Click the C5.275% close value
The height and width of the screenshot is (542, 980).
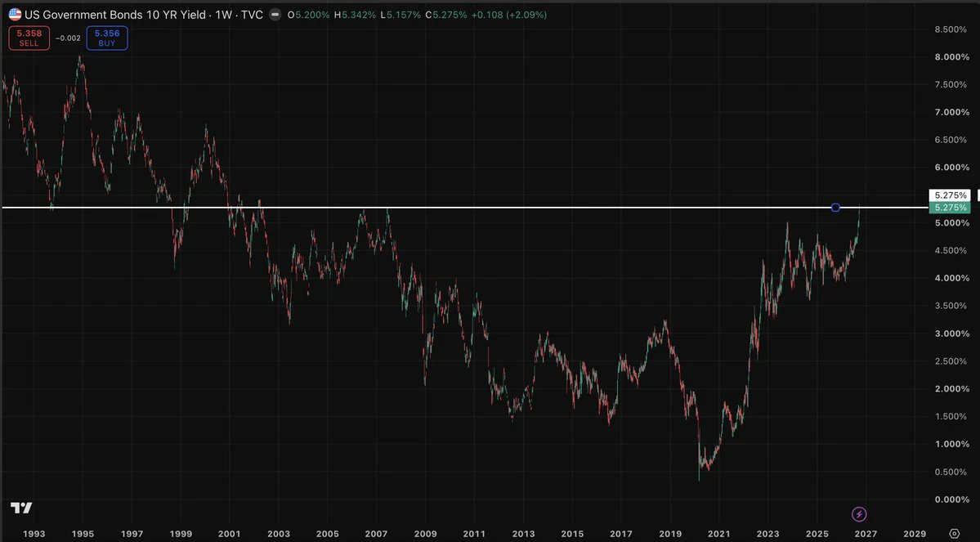click(x=446, y=15)
